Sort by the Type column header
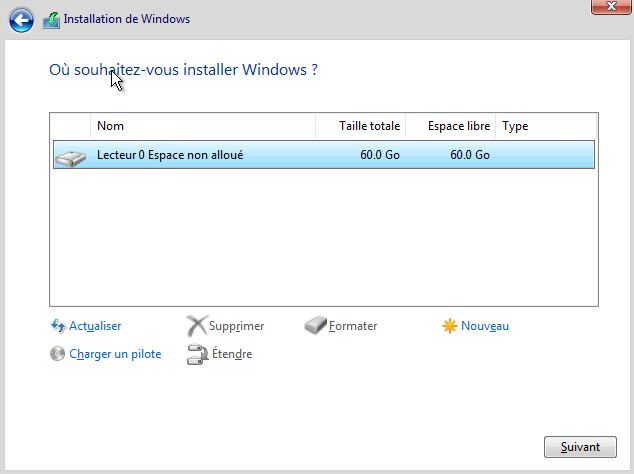Image resolution: width=634 pixels, height=474 pixels. (x=546, y=126)
